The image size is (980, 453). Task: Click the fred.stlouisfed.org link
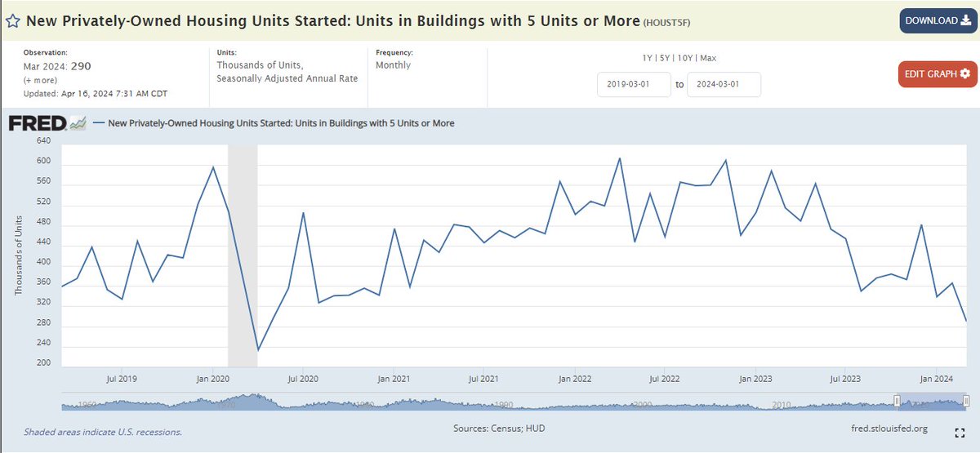point(889,428)
